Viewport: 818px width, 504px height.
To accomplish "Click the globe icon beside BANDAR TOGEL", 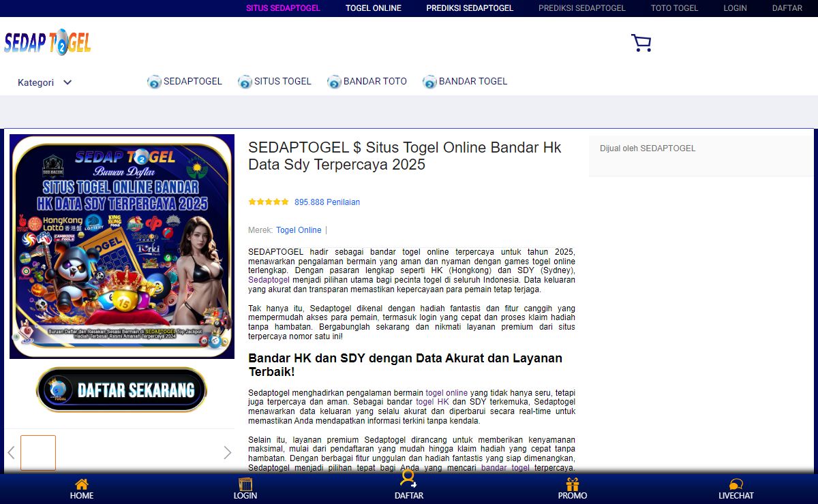I will tap(429, 82).
